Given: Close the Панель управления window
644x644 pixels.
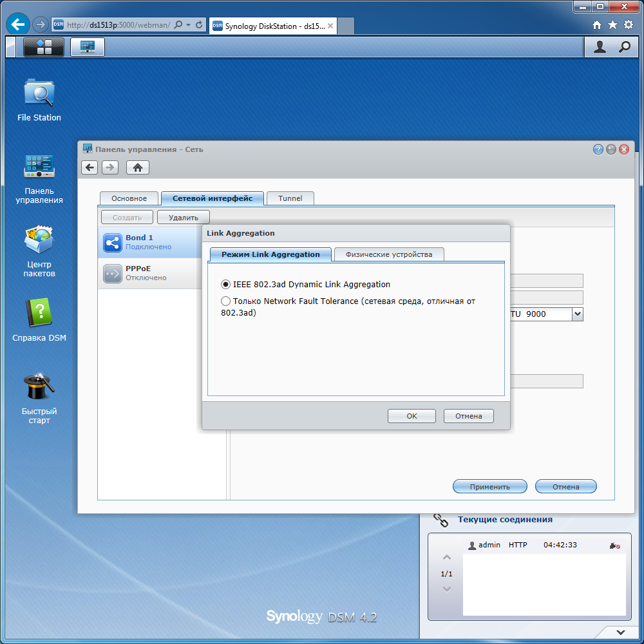Looking at the screenshot, I should (624, 149).
